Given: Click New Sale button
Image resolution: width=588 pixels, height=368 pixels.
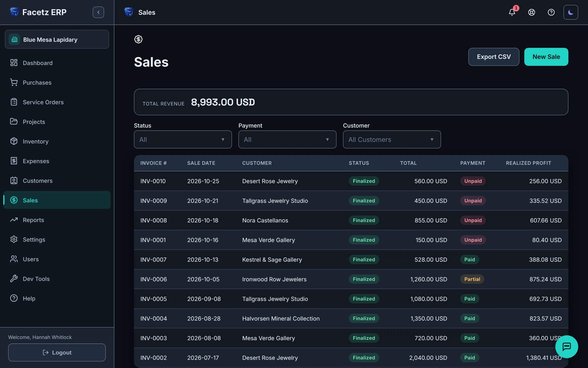Looking at the screenshot, I should 546,57.
